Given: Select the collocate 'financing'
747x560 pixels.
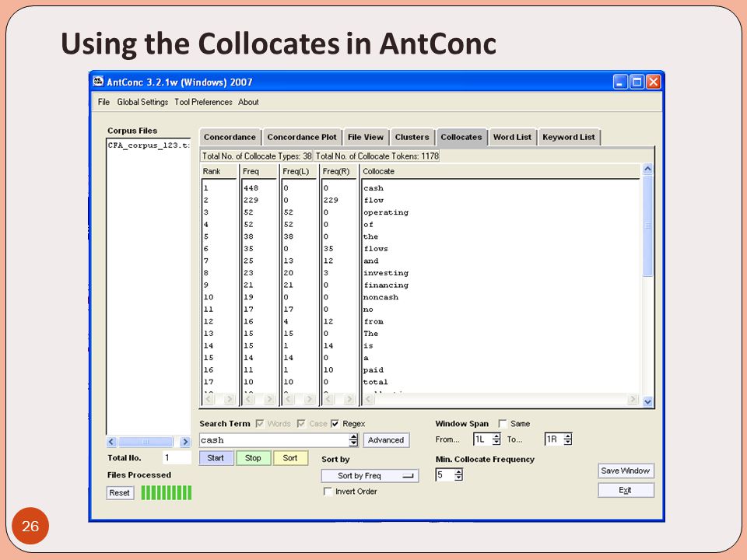Looking at the screenshot, I should click(386, 285).
